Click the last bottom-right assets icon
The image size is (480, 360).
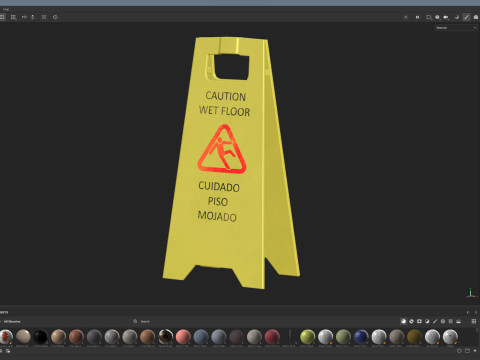(x=475, y=351)
